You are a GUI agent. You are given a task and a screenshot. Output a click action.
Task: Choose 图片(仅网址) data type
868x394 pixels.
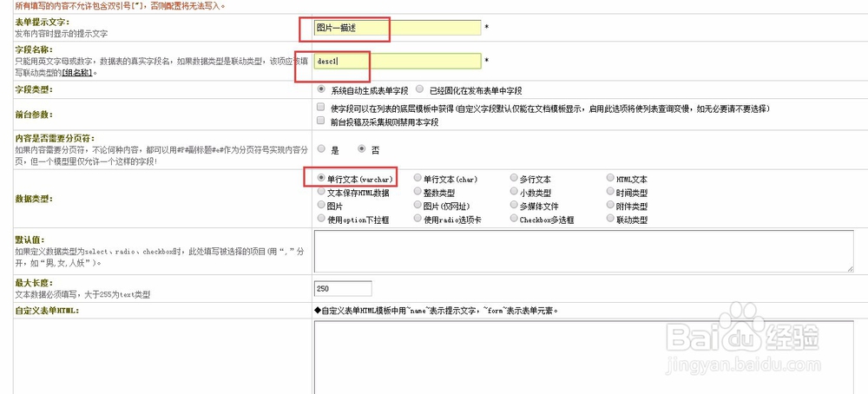(418, 206)
